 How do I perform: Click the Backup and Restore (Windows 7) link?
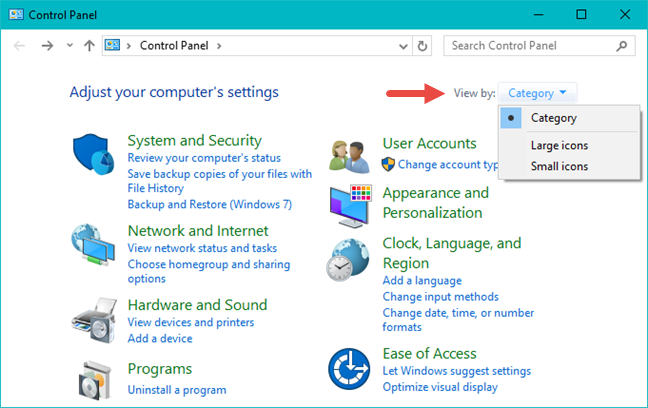point(209,204)
